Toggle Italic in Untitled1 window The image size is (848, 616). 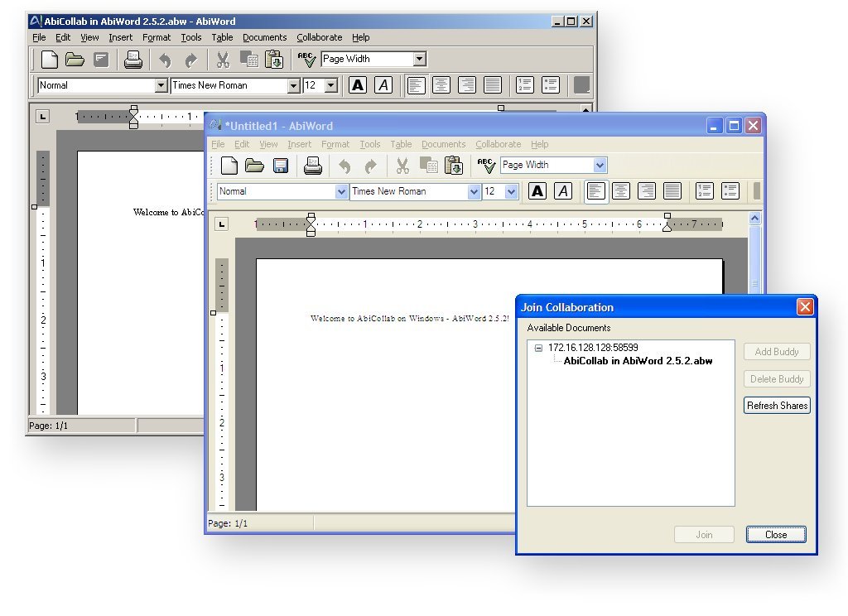click(563, 191)
